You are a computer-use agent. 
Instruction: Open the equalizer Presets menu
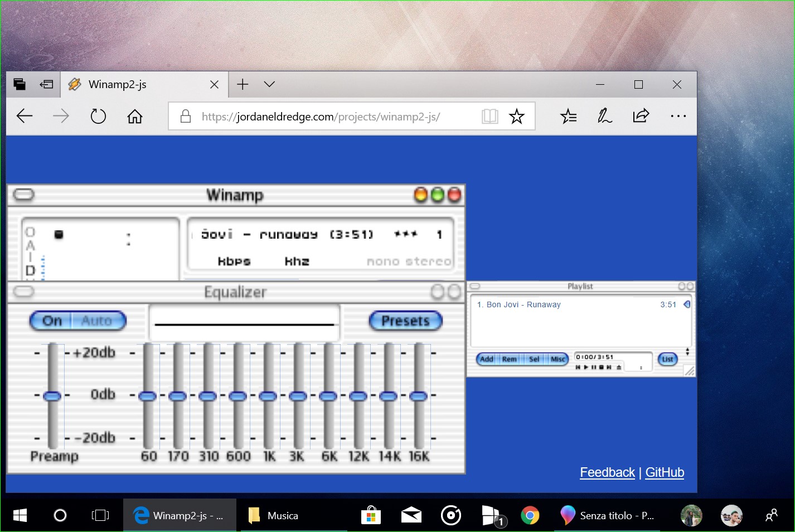(405, 321)
